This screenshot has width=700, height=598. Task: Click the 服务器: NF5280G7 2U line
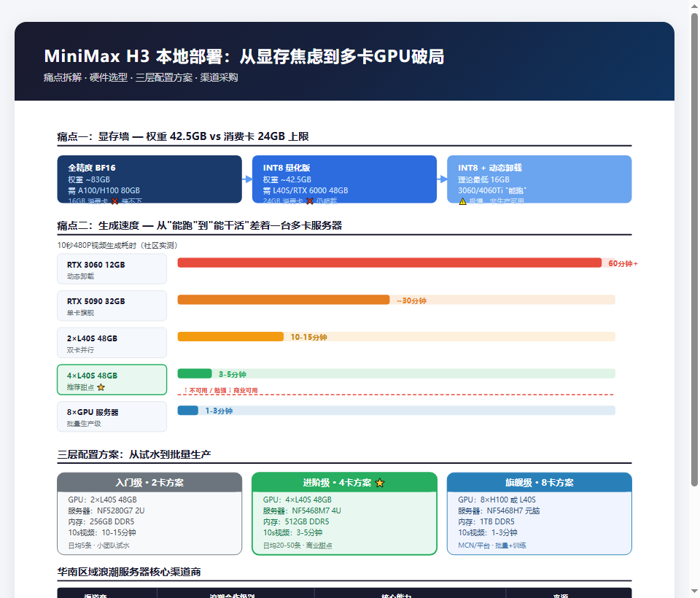(x=106, y=511)
